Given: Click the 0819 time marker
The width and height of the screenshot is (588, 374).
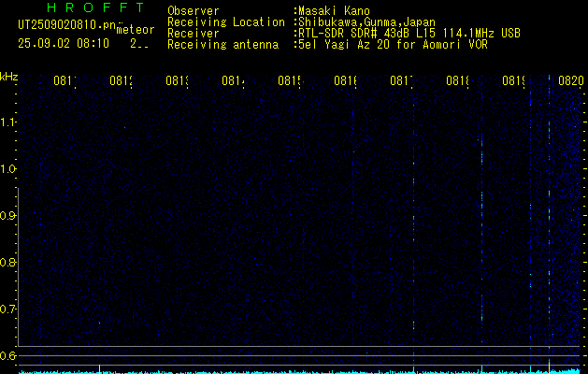Looking at the screenshot, I should tap(514, 81).
